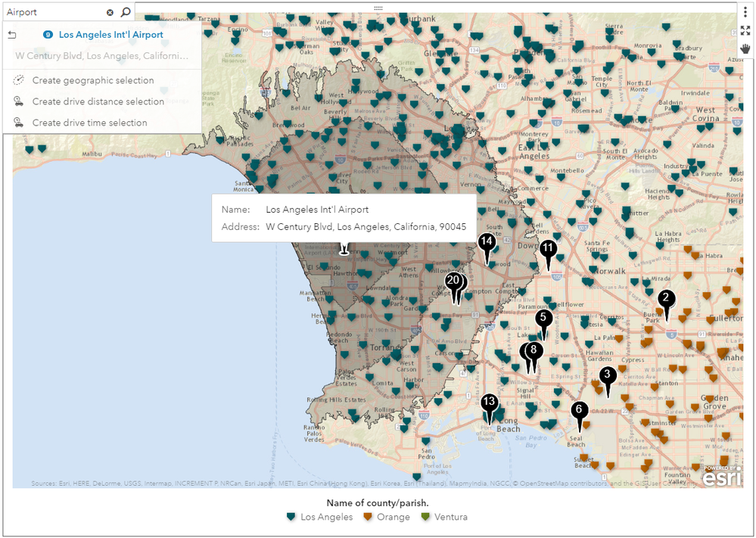Click the Ventura legend entry
This screenshot has width=756, height=538.
pyautogui.click(x=445, y=518)
